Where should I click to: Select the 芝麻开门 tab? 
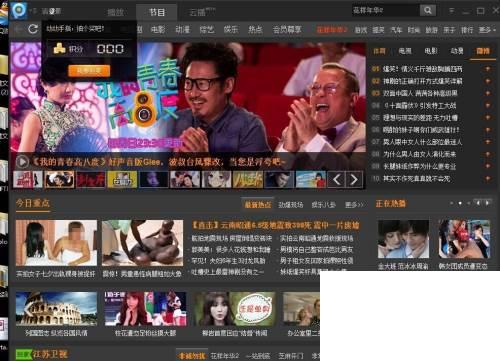click(x=291, y=356)
